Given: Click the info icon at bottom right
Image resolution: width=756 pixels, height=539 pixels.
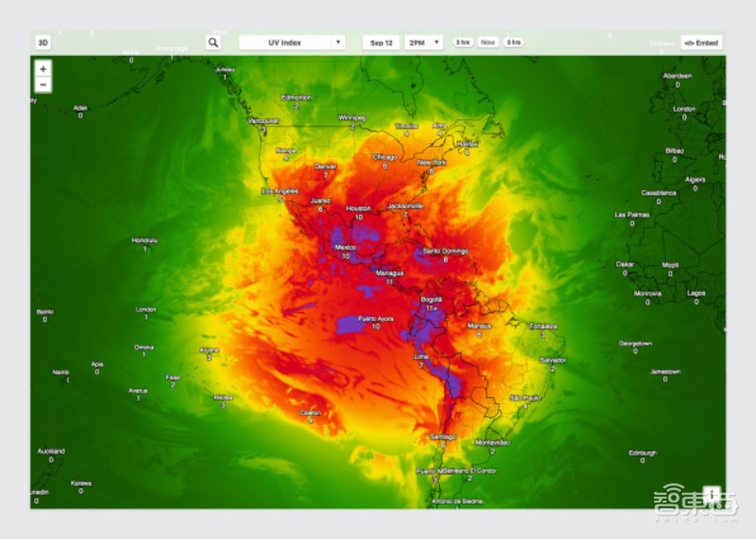Looking at the screenshot, I should coord(712,494).
